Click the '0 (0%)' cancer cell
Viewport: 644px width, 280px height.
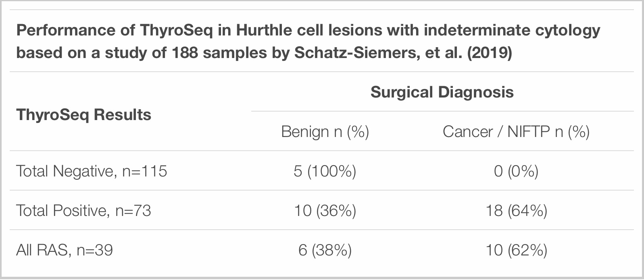(x=516, y=171)
